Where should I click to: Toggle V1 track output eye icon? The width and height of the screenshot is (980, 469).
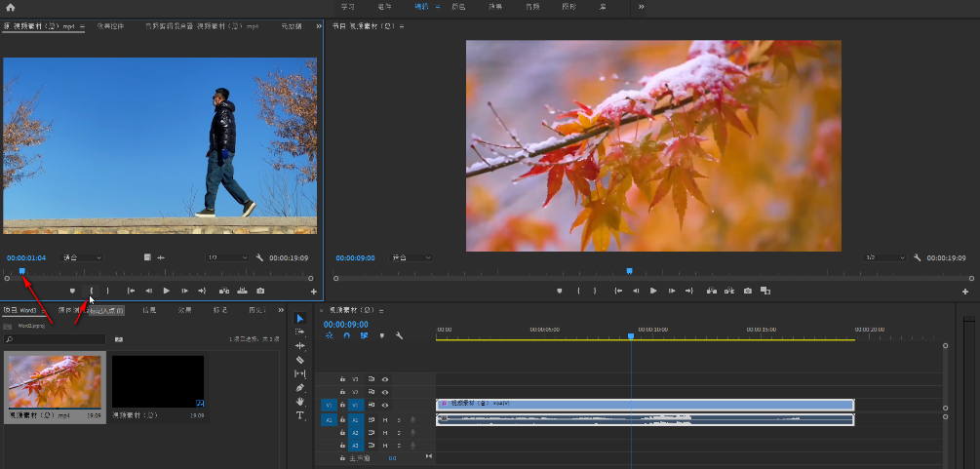click(x=385, y=405)
